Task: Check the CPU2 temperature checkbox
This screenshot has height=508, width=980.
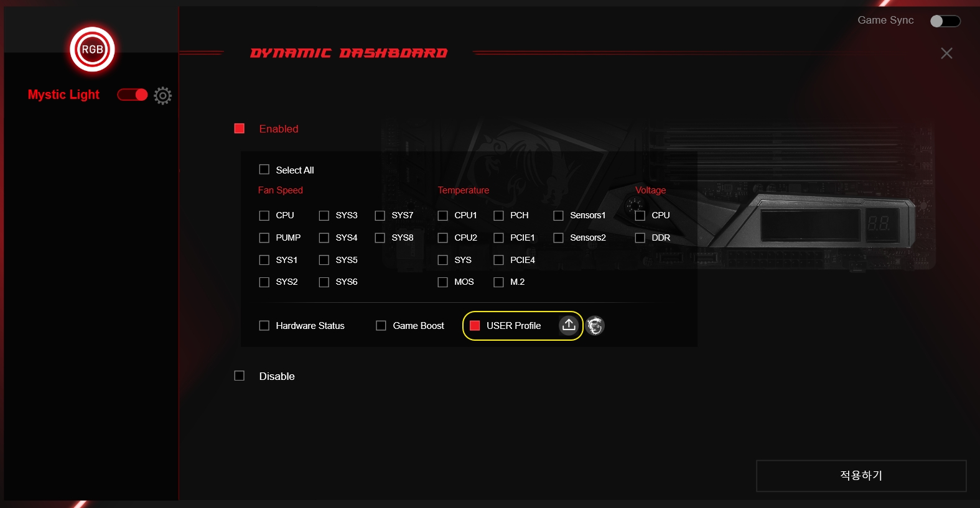Action: [443, 238]
